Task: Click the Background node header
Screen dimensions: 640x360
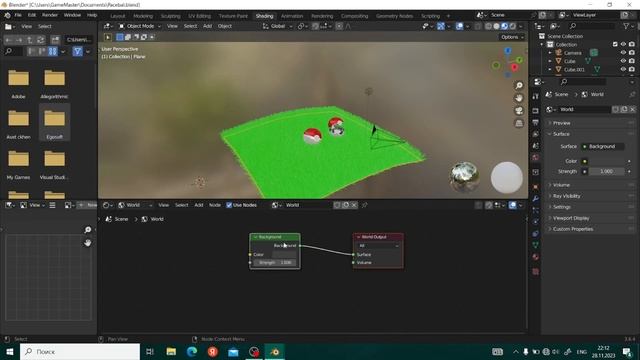Action: click(275, 237)
